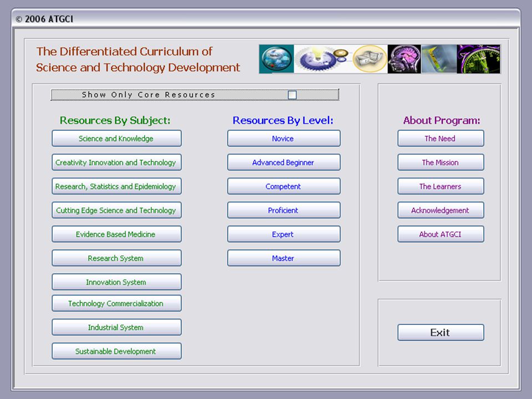The image size is (532, 399).
Task: Open Cutting Edge Science and Technology
Action: (116, 210)
